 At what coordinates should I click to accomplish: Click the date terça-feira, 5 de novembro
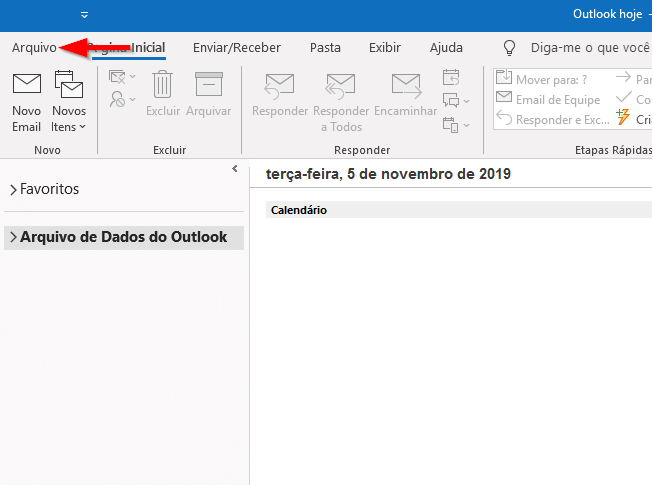click(x=388, y=174)
